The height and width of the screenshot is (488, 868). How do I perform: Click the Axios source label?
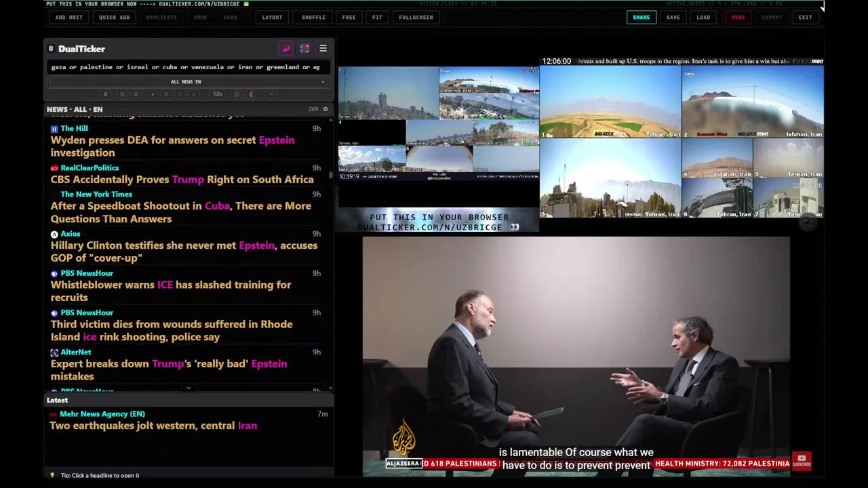click(70, 234)
